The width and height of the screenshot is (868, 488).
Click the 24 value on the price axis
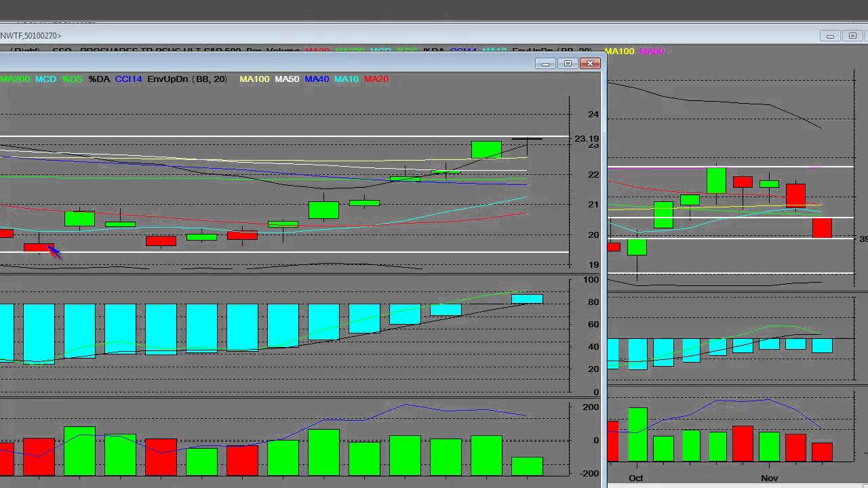coord(594,115)
